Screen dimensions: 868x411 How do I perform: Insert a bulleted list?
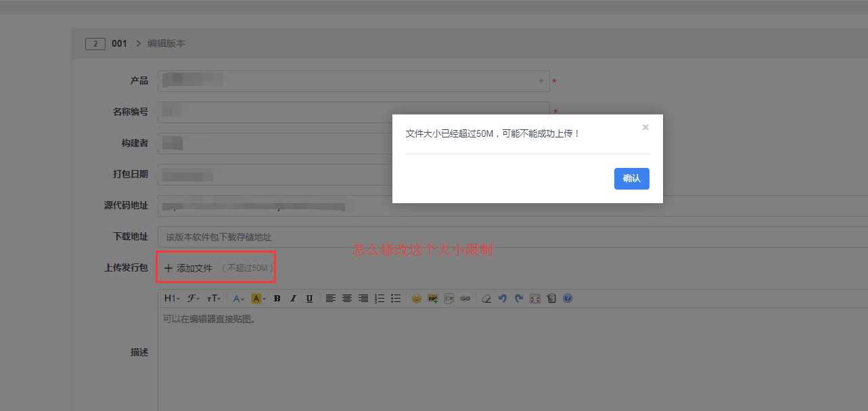[x=396, y=298]
